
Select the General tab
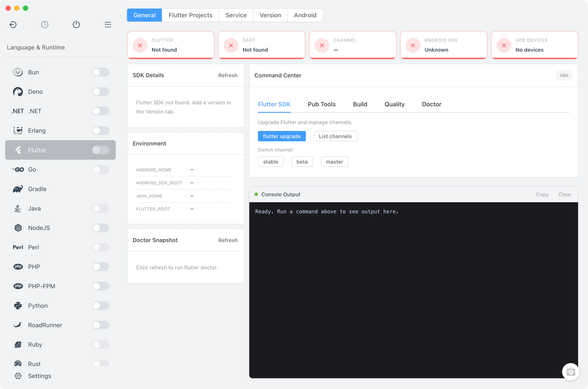click(144, 15)
